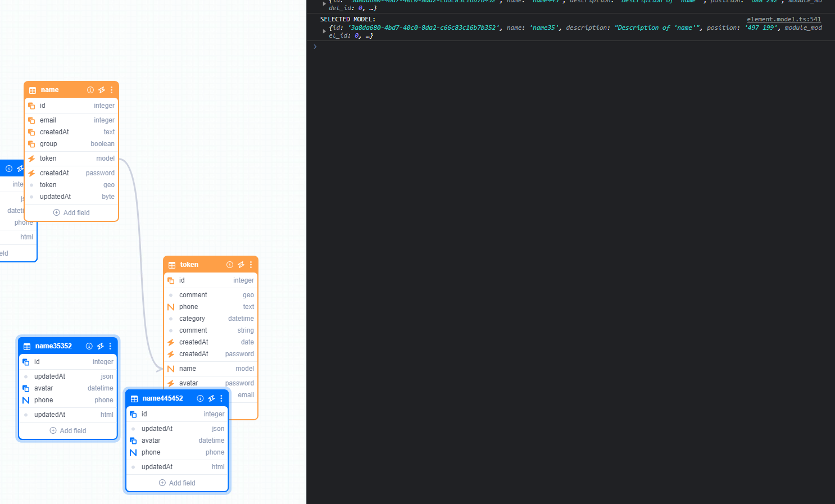Click the icon beside the email field in "name"
This screenshot has width=835, height=504.
pyautogui.click(x=31, y=120)
